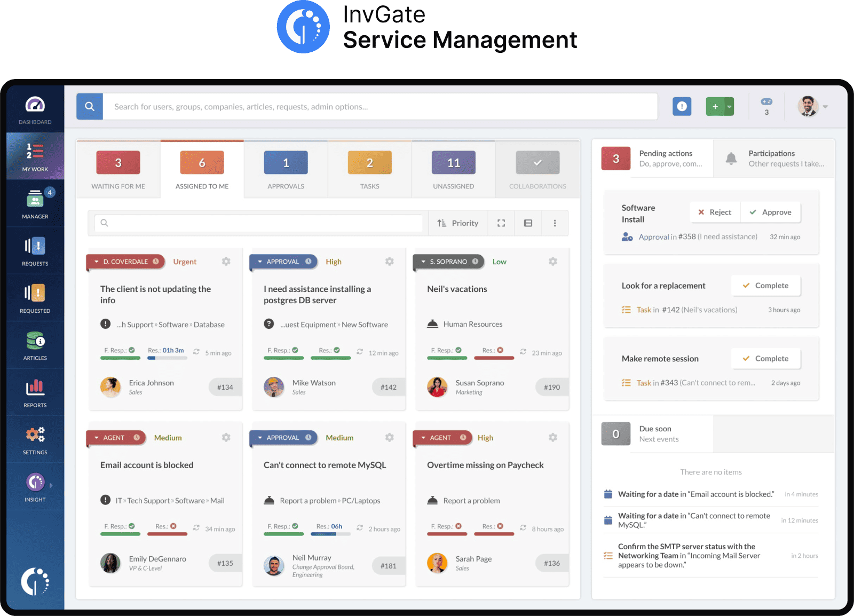Click Erica Johnson's avatar
The height and width of the screenshot is (616, 854).
pos(110,387)
